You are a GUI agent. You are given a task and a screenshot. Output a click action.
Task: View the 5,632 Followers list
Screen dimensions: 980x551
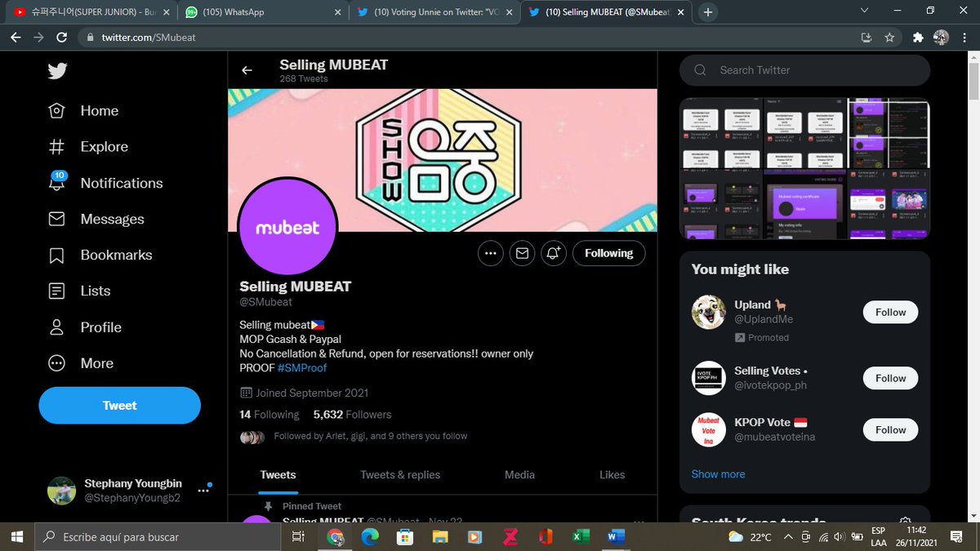(352, 415)
